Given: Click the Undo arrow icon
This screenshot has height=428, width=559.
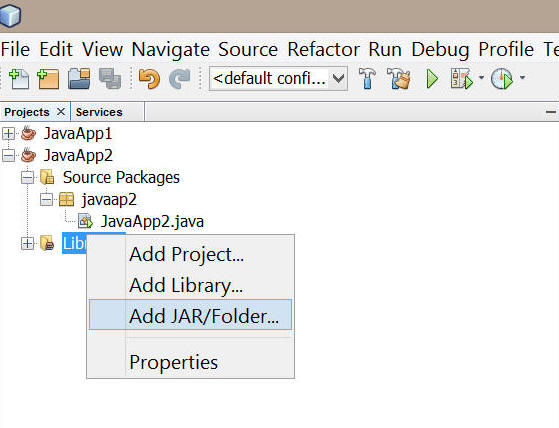Looking at the screenshot, I should tap(149, 79).
